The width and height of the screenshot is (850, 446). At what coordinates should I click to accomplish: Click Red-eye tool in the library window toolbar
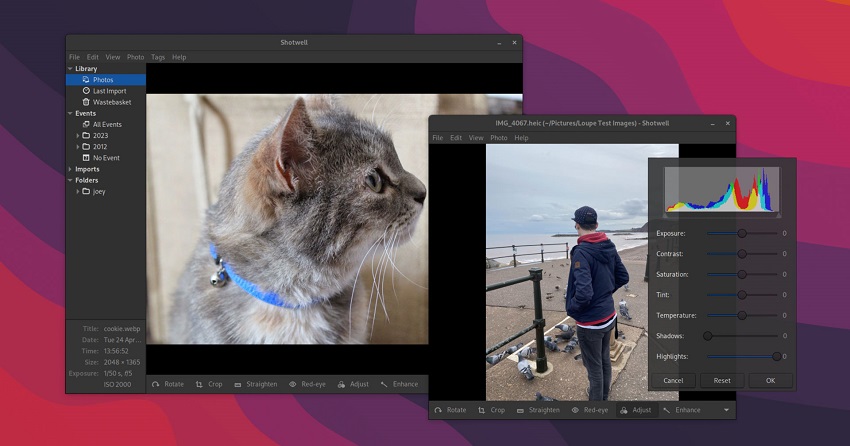pyautogui.click(x=307, y=384)
